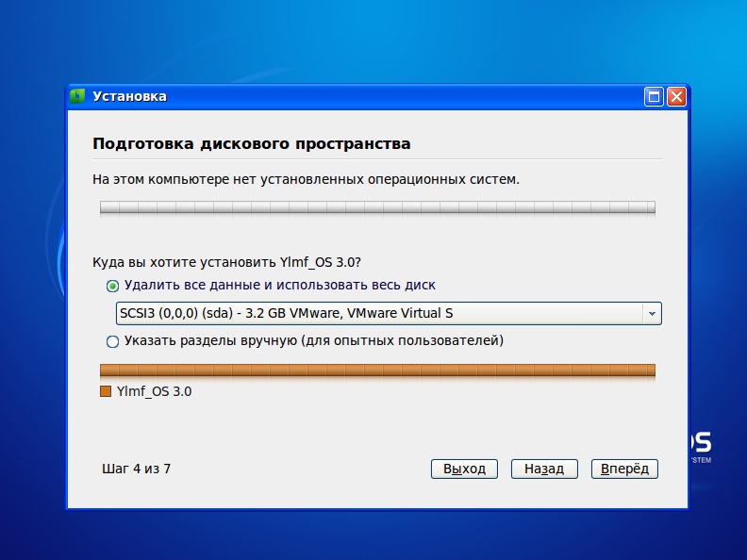The width and height of the screenshot is (747, 560).
Task: Click the Выход button
Action: point(464,469)
